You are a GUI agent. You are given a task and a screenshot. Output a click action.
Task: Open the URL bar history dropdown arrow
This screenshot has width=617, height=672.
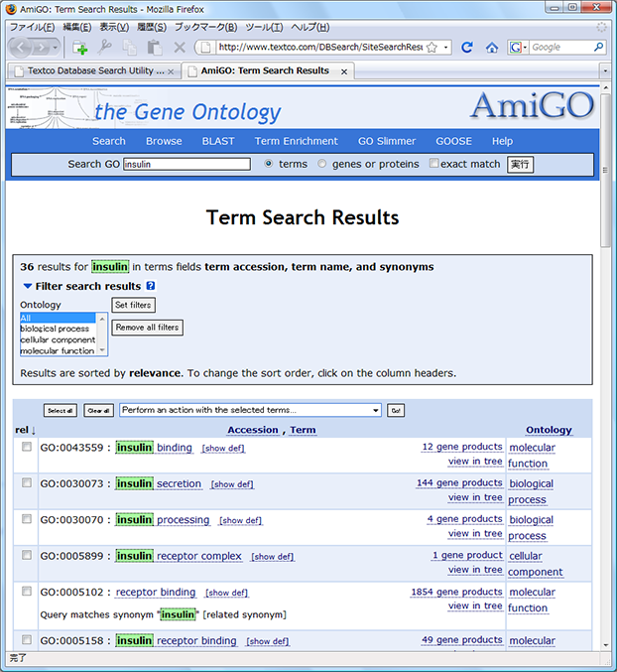(445, 47)
